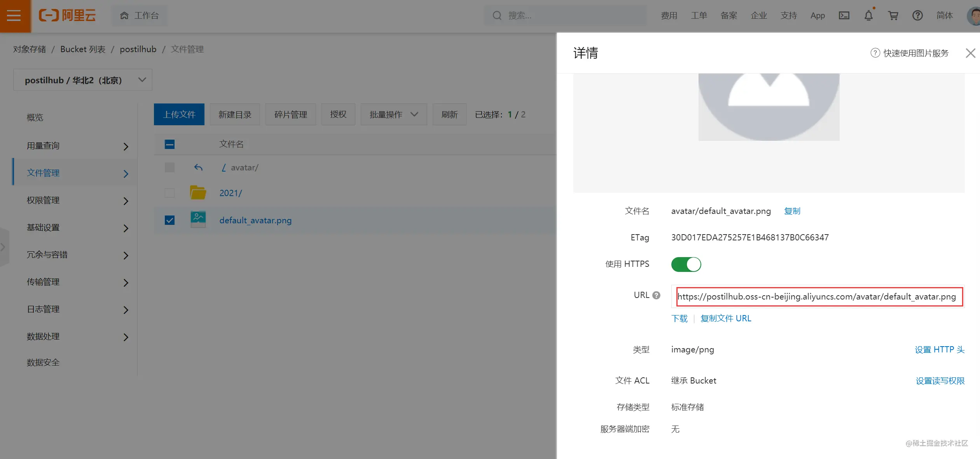The height and width of the screenshot is (459, 980).
Task: Open the 备案 menu
Action: click(729, 16)
